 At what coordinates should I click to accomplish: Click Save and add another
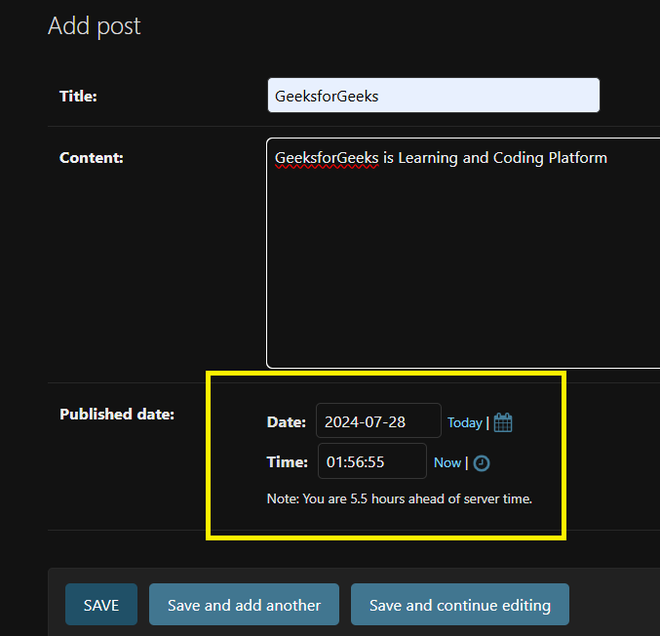click(x=244, y=604)
